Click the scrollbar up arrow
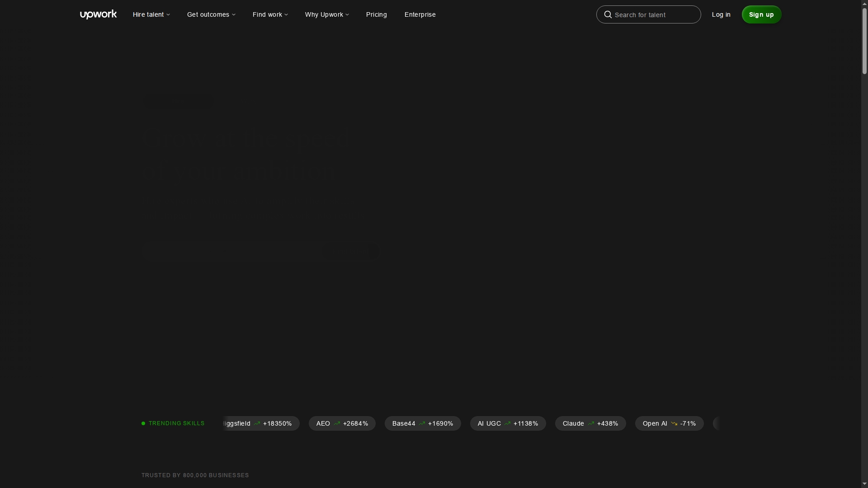The height and width of the screenshot is (488, 868). (864, 3)
